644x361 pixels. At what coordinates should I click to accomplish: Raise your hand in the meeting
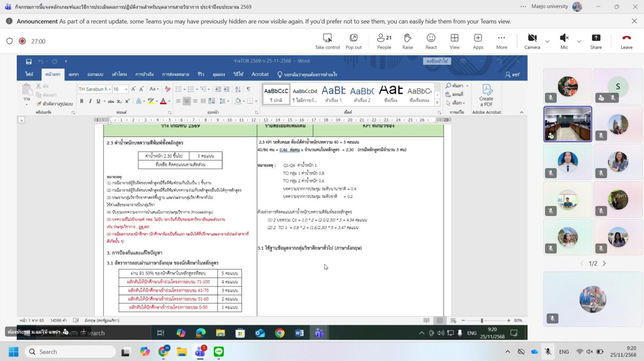pyautogui.click(x=407, y=38)
